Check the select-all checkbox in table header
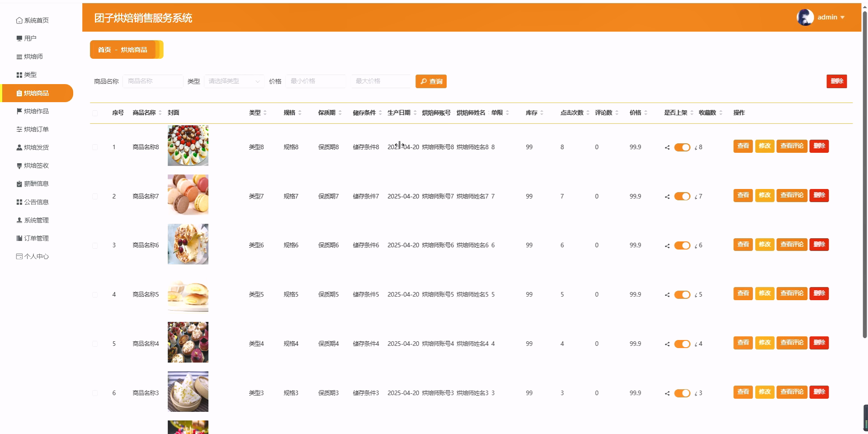This screenshot has width=868, height=434. click(95, 113)
